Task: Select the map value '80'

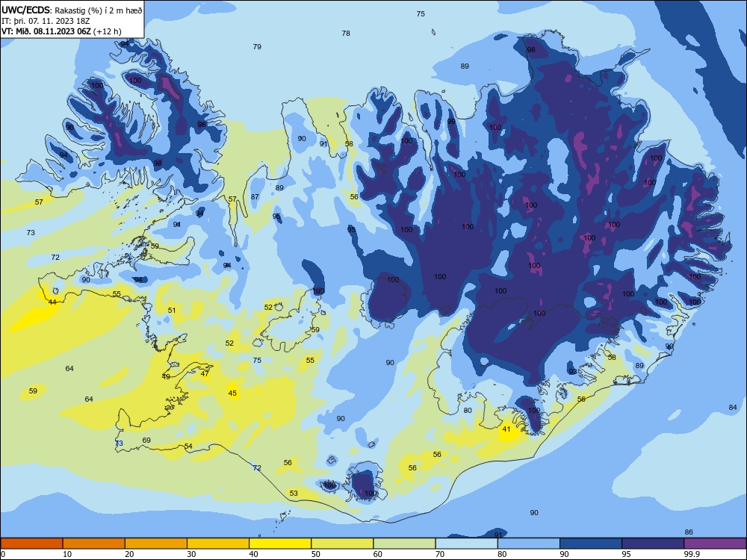Action: coord(468,411)
